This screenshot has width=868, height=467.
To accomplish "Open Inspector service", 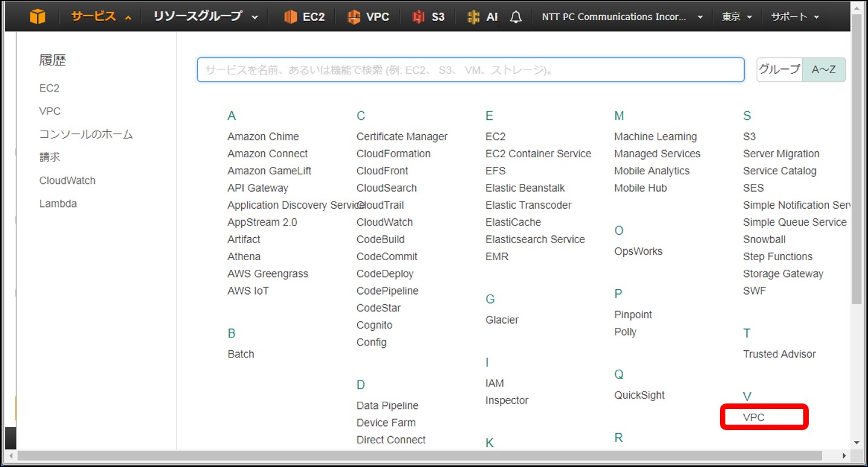I will pos(507,400).
